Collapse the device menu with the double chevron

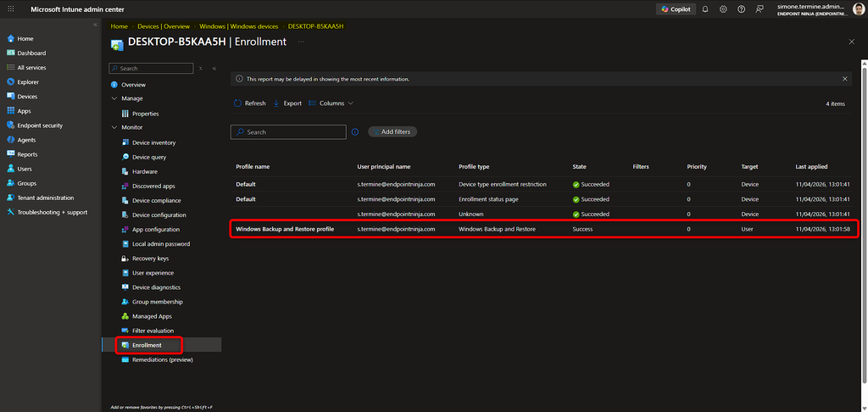(214, 68)
